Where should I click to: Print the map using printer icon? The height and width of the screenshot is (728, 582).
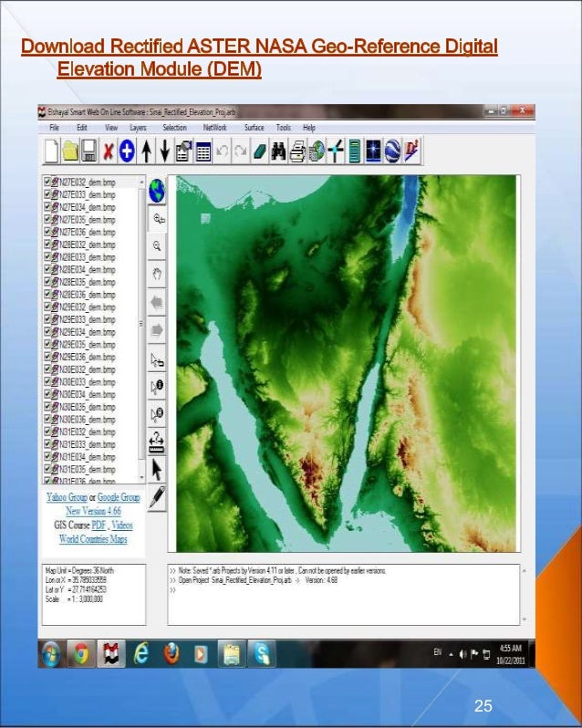tap(297, 152)
